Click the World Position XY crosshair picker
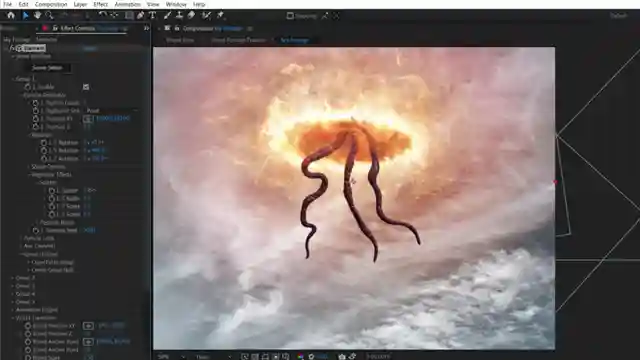Image resolution: width=640 pixels, height=360 pixels. 88,326
